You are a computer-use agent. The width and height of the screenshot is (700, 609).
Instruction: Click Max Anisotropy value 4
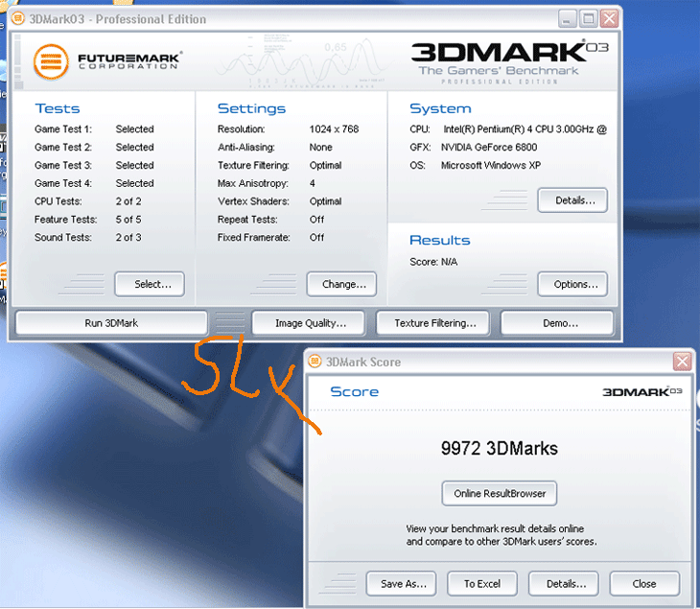tap(312, 183)
